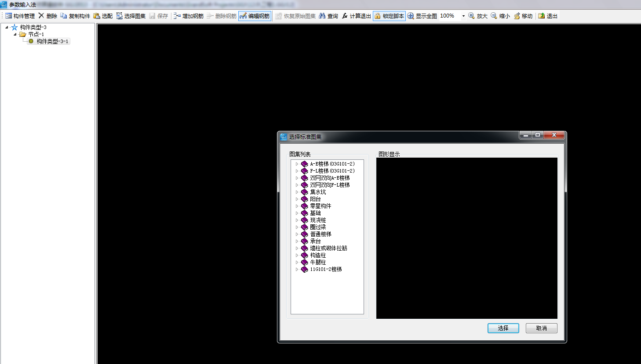Open the 100% zoom dropdown
641x364 pixels.
tap(463, 16)
